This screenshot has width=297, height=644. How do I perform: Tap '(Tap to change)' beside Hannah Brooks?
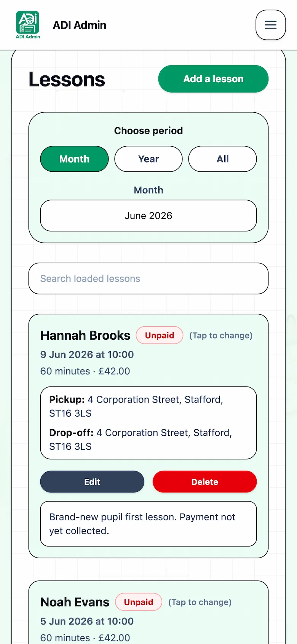click(x=221, y=336)
